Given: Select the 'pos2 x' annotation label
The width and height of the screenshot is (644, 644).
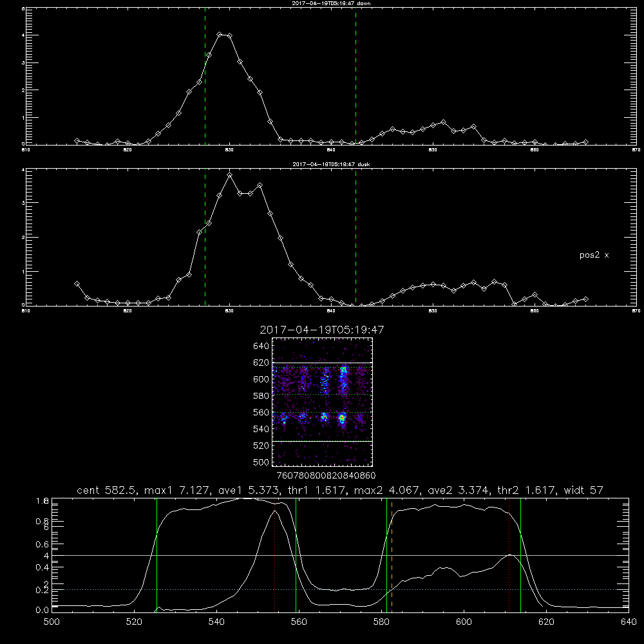Looking at the screenshot, I should (594, 255).
